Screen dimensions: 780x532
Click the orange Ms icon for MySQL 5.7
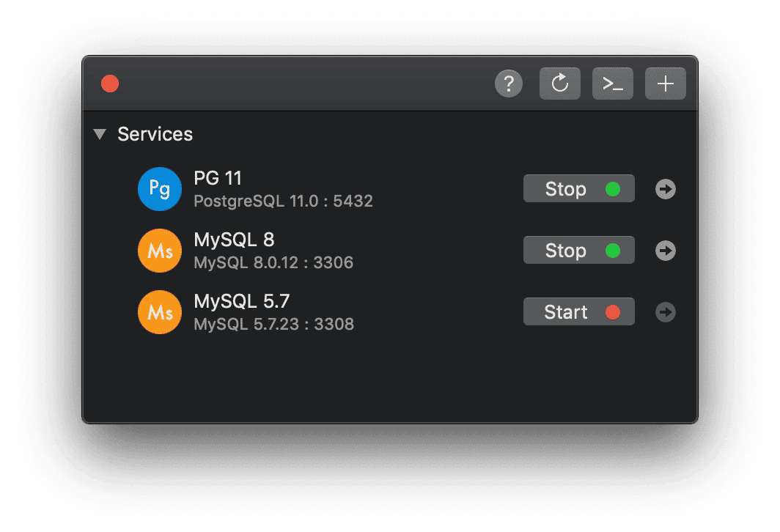(160, 312)
